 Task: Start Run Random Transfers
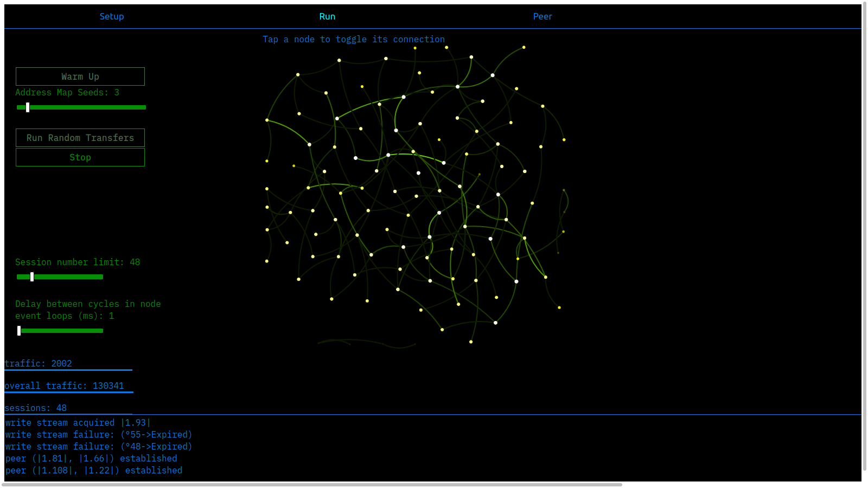(x=80, y=138)
